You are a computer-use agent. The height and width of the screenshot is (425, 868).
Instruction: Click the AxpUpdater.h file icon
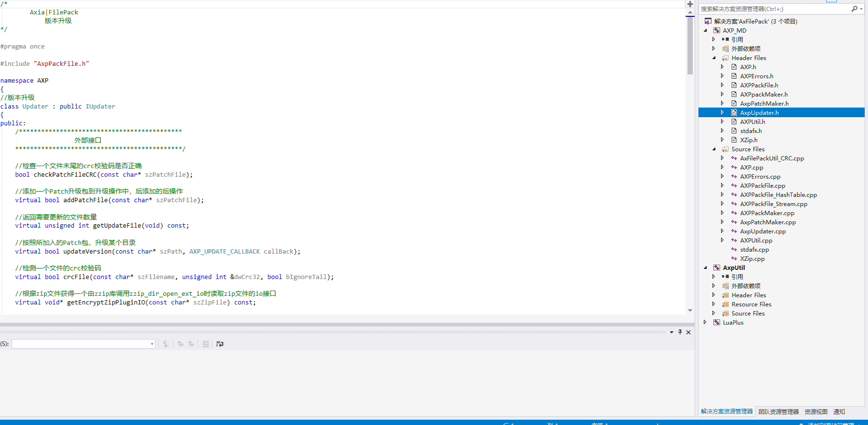[x=734, y=112]
